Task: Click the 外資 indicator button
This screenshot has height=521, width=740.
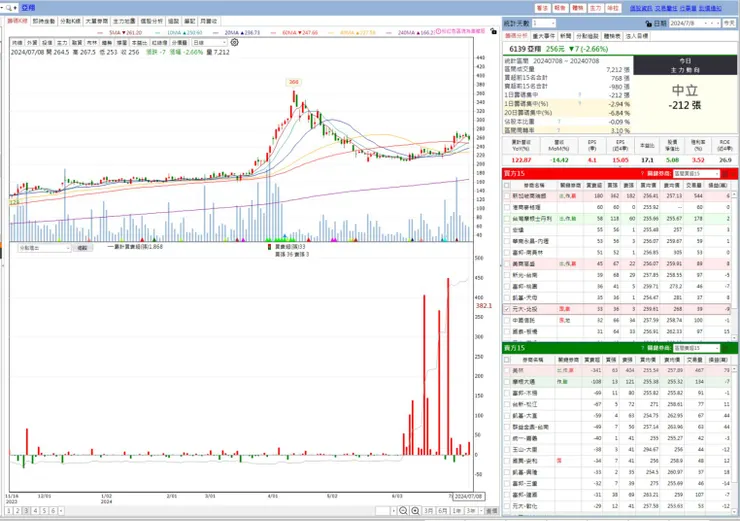Action: (32, 42)
